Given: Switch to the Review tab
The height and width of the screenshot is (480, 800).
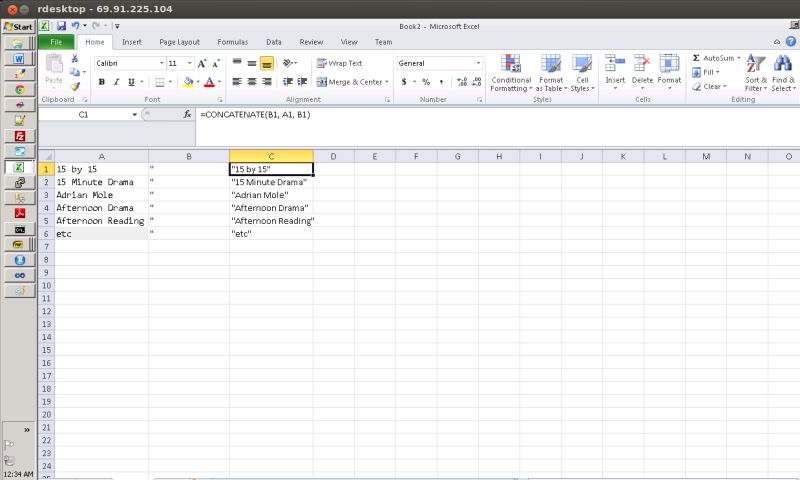Looking at the screenshot, I should click(x=311, y=42).
